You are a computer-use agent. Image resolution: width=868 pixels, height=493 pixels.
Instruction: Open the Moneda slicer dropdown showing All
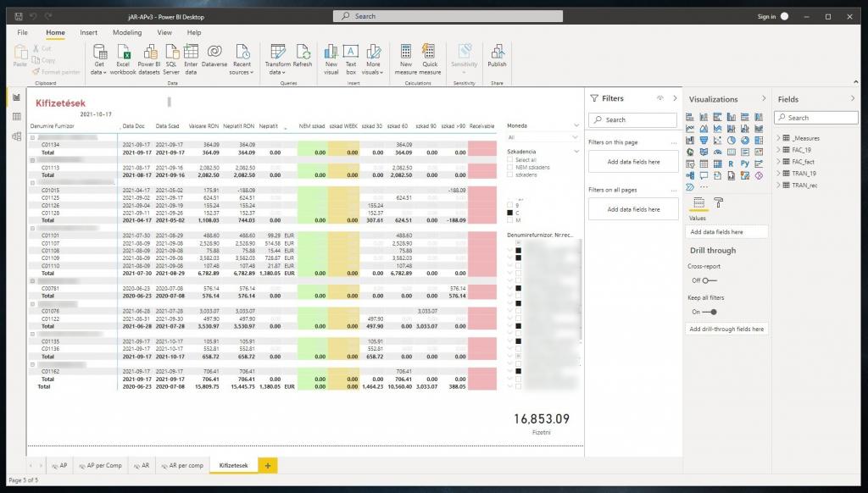tap(542, 137)
